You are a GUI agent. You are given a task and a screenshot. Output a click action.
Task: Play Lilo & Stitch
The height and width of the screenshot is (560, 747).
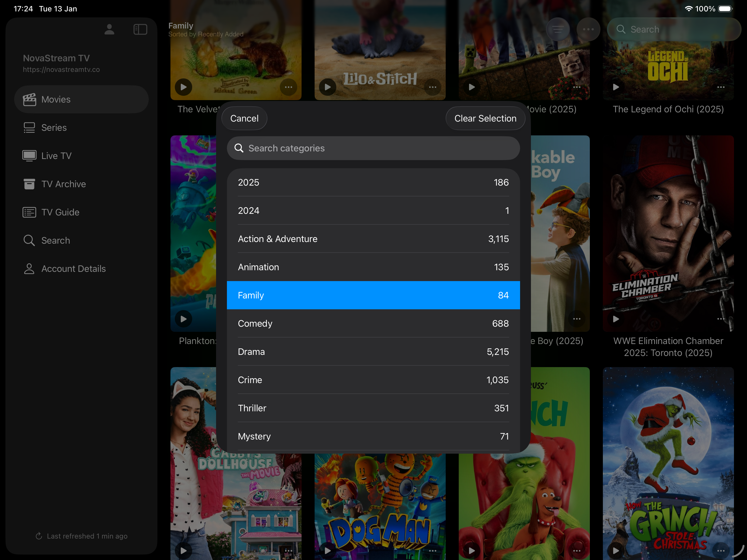pos(328,87)
